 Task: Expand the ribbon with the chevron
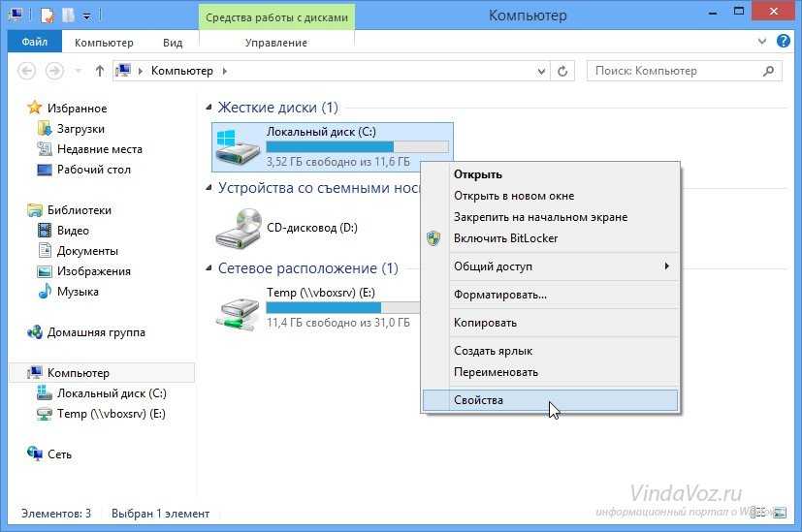(x=762, y=42)
